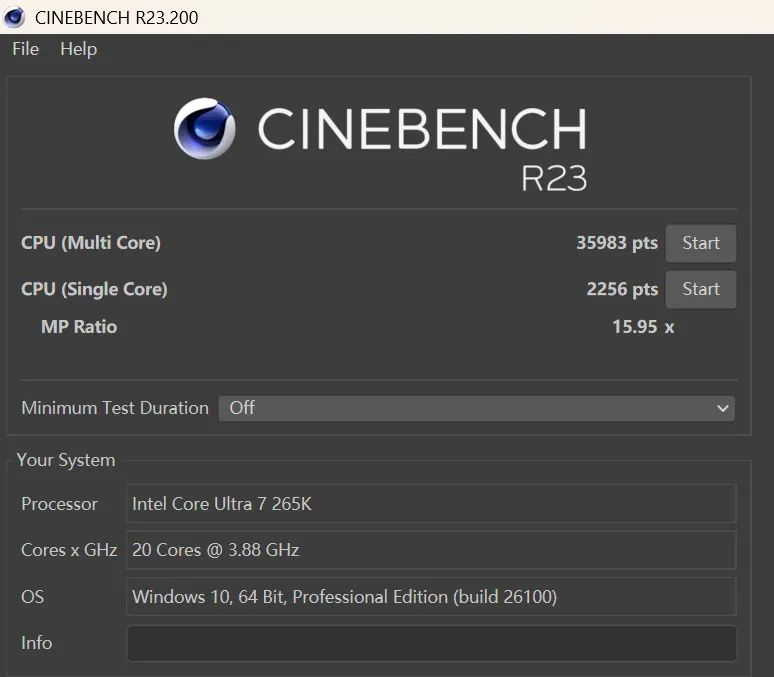
Task: Click the CPU (Single Core) label
Action: (94, 289)
